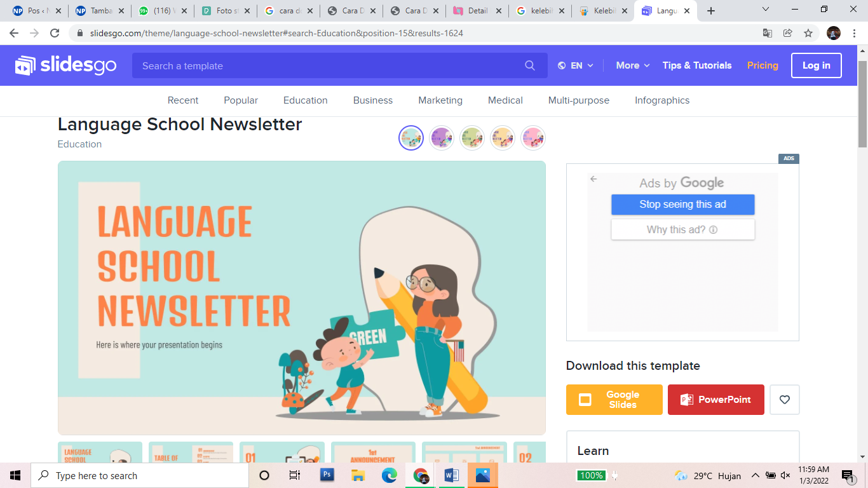Click the Slidesgo logo
The height and width of the screenshot is (488, 868).
click(64, 65)
